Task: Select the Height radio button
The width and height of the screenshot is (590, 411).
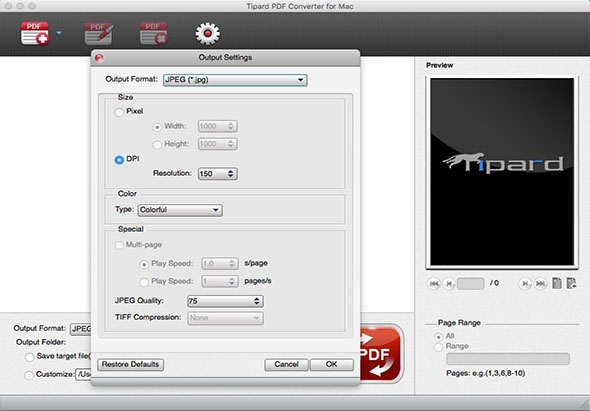Action: tap(157, 145)
